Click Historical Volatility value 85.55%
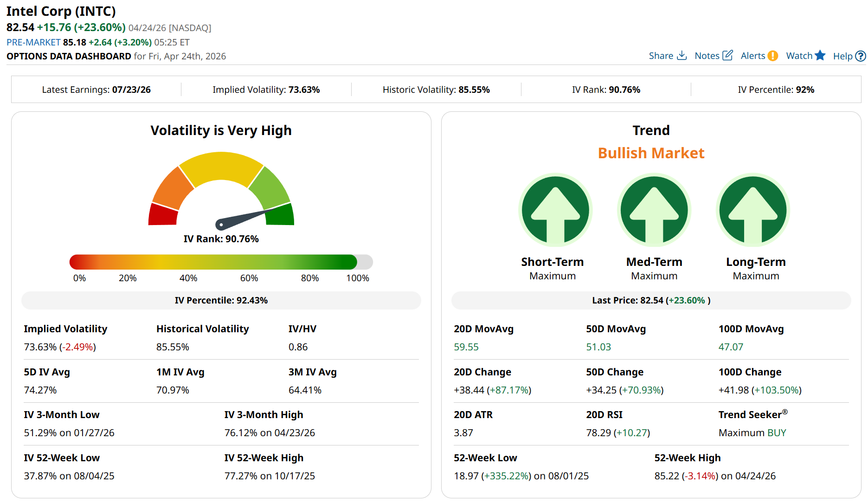Screen dimensions: 868x503 173,347
